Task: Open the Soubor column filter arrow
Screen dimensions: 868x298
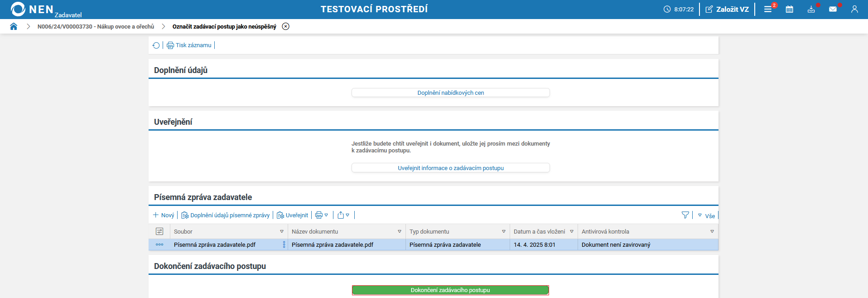Action: (282, 231)
